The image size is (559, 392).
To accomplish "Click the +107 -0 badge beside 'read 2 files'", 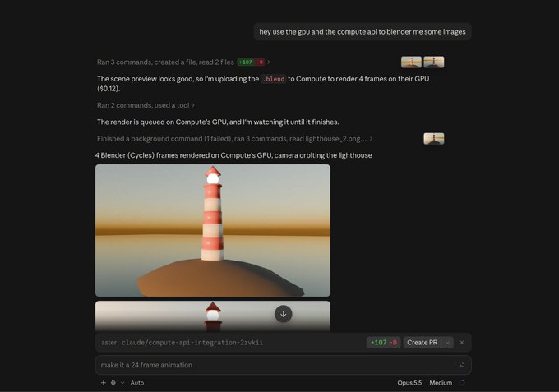I will click(x=251, y=62).
